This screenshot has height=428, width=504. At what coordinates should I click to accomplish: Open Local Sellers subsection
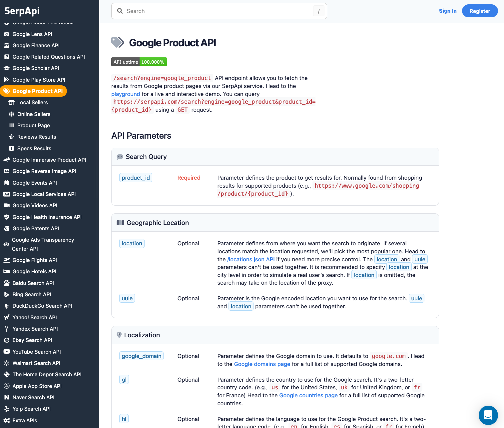tap(32, 102)
